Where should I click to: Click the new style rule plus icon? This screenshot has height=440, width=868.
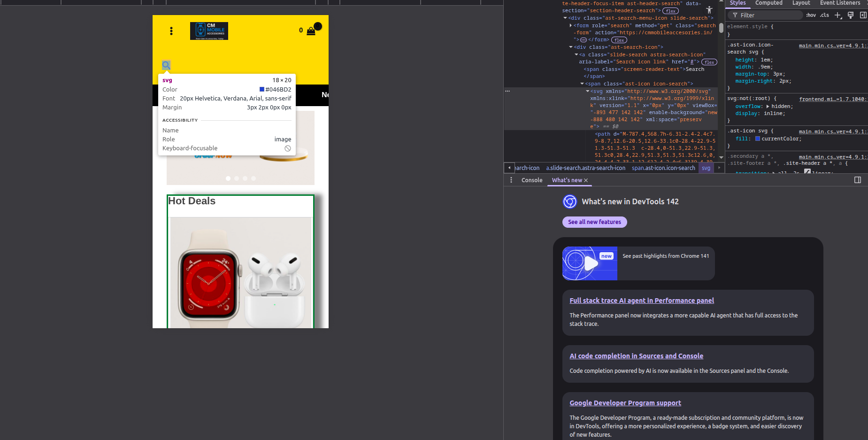click(x=837, y=15)
